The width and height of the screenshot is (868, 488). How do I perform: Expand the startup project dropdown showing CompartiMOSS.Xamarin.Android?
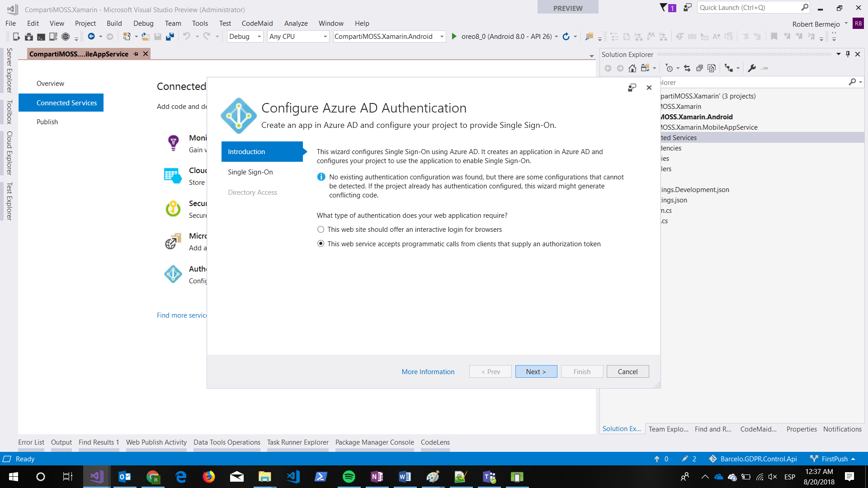tap(442, 37)
